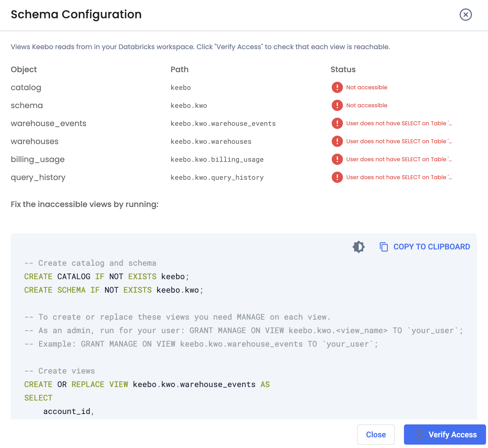This screenshot has width=488, height=448.
Task: Select 'Not accessible' status for schema
Action: coord(367,105)
